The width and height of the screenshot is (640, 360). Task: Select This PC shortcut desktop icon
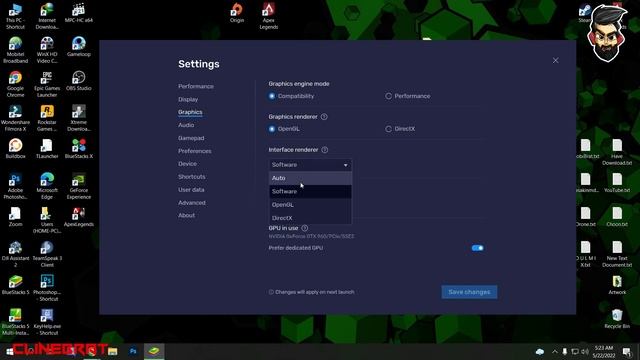tap(15, 16)
